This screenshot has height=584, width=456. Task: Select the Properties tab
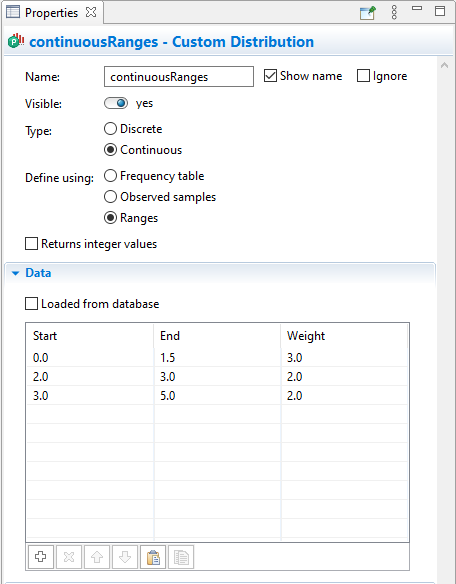pyautogui.click(x=51, y=13)
